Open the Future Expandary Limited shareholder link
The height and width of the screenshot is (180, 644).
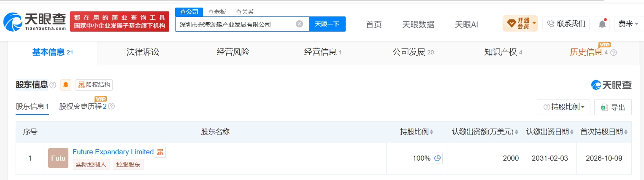tap(113, 152)
